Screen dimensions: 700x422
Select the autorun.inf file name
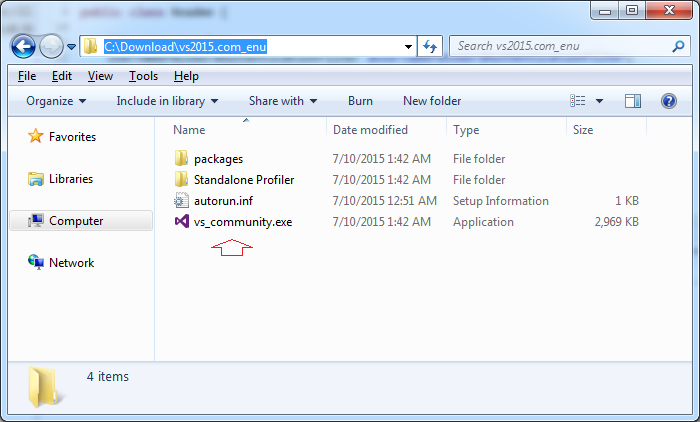(223, 201)
